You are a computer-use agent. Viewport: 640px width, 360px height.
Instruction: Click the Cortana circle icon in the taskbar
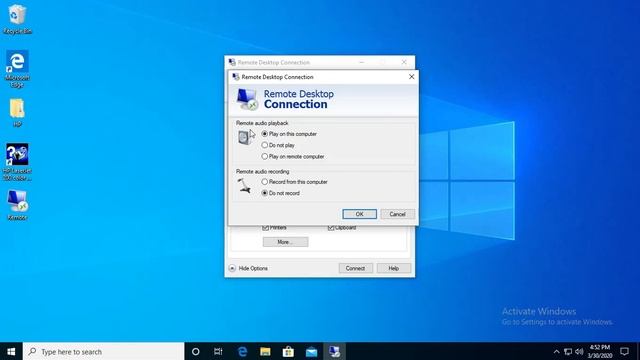click(x=196, y=351)
